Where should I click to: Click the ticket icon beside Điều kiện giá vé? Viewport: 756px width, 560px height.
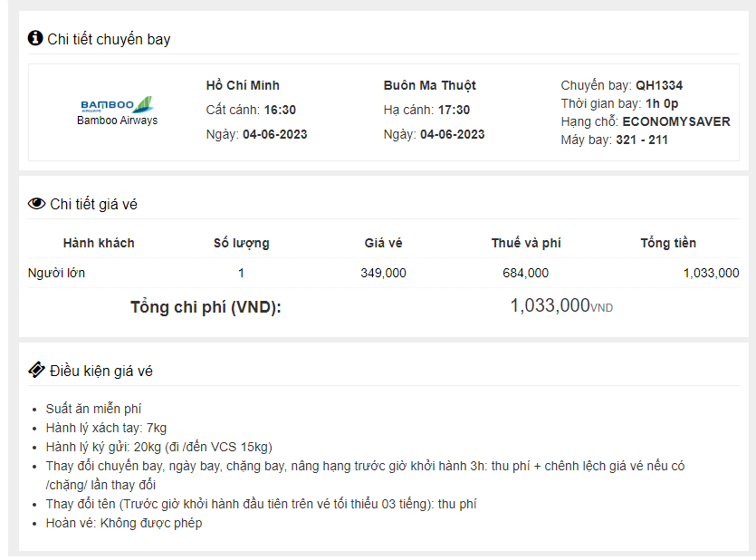tap(36, 370)
